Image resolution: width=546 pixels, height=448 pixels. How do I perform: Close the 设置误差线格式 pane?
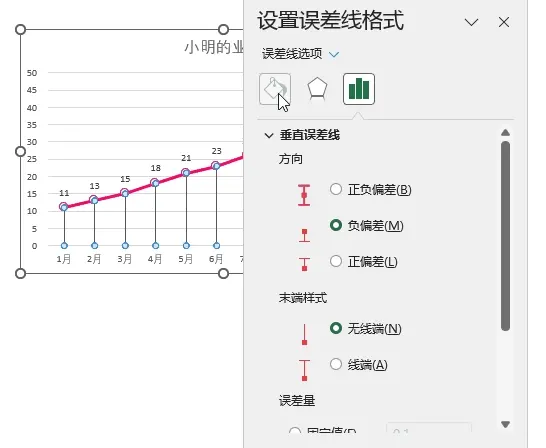pyautogui.click(x=504, y=22)
